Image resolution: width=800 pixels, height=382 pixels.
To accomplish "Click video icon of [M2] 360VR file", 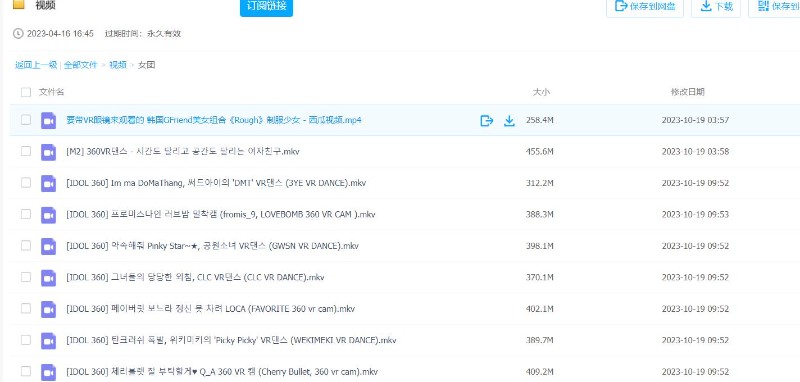I will coord(48,152).
